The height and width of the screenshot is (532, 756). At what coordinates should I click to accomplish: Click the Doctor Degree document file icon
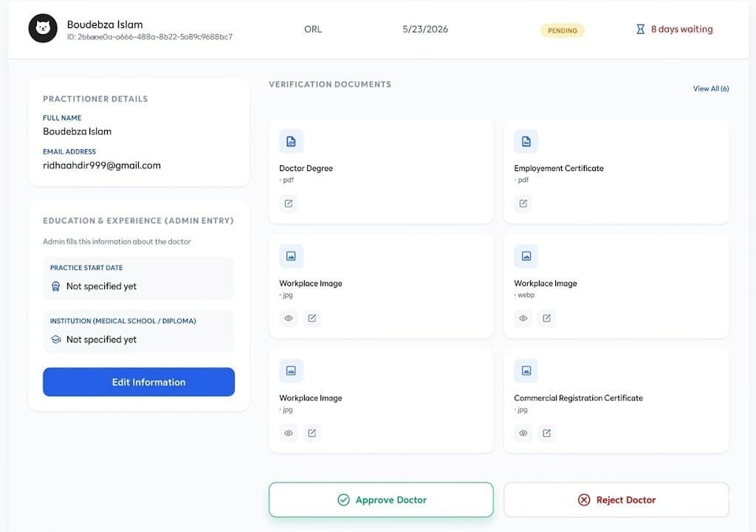click(291, 141)
